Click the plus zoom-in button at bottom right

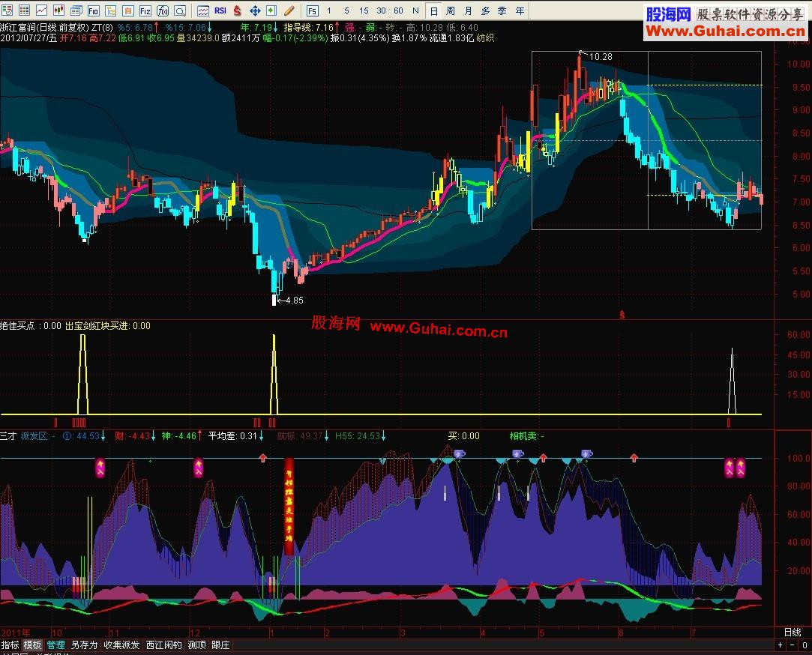pyautogui.click(x=780, y=645)
